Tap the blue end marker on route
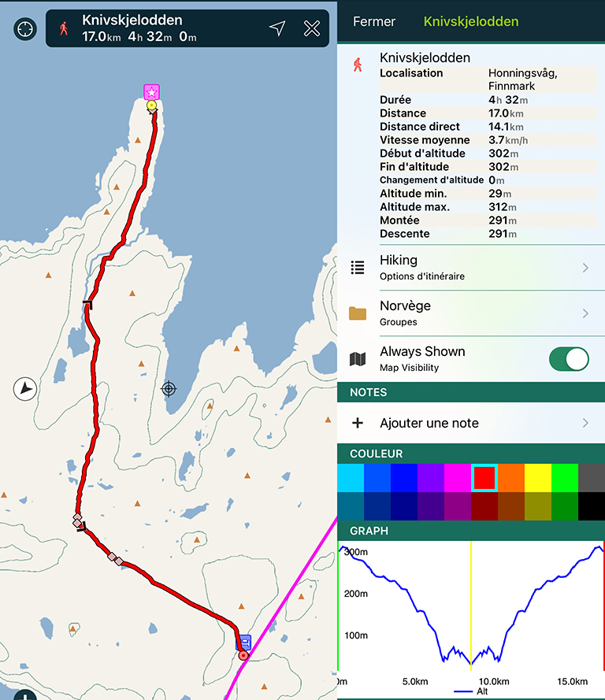The height and width of the screenshot is (700, 605). tap(244, 642)
